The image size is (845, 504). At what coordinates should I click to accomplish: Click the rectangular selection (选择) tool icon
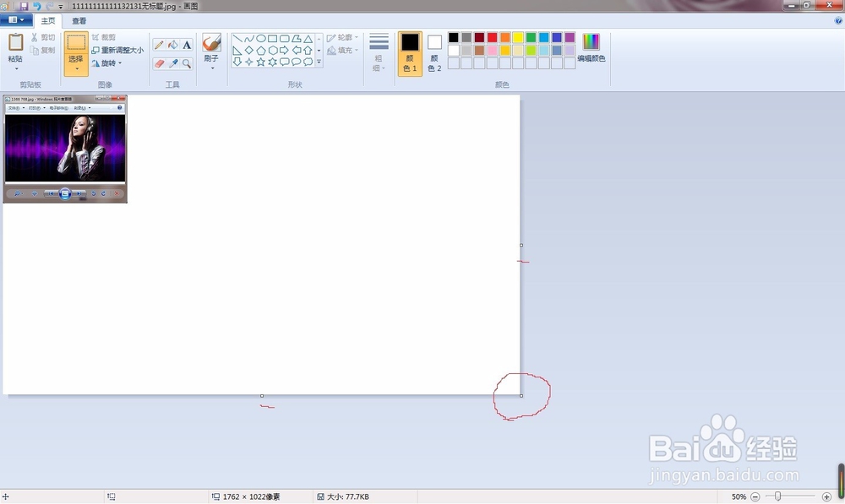76,42
